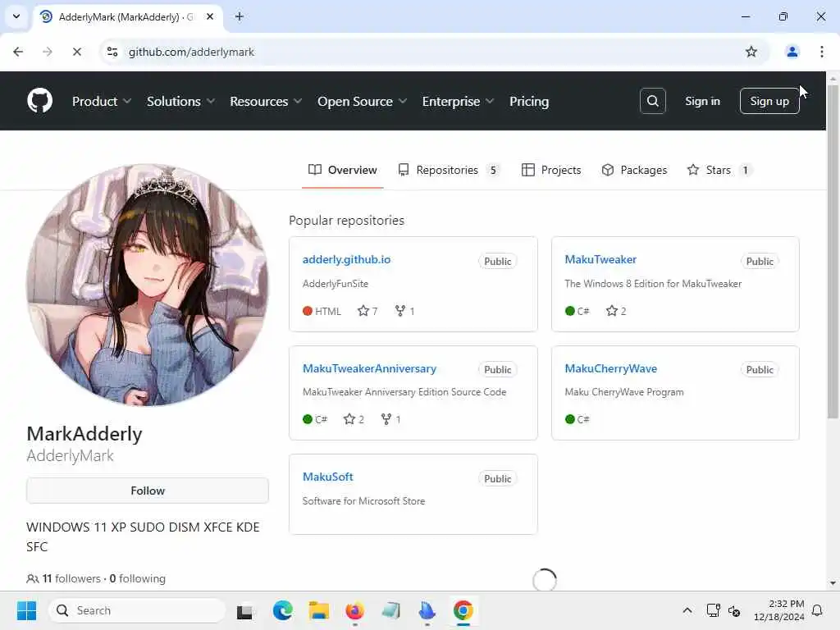Show hidden system tray icons

pyautogui.click(x=687, y=610)
